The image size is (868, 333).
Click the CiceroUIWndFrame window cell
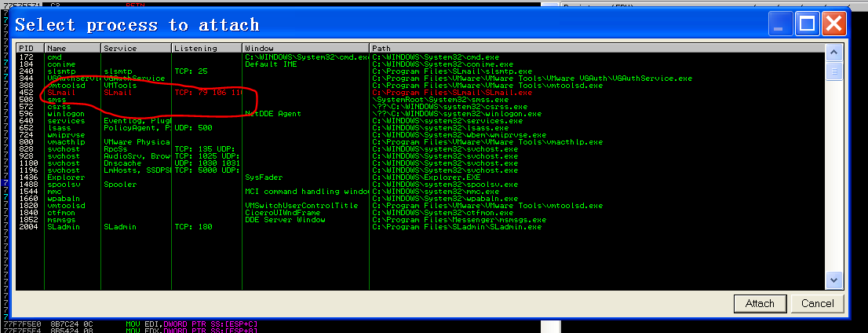283,213
